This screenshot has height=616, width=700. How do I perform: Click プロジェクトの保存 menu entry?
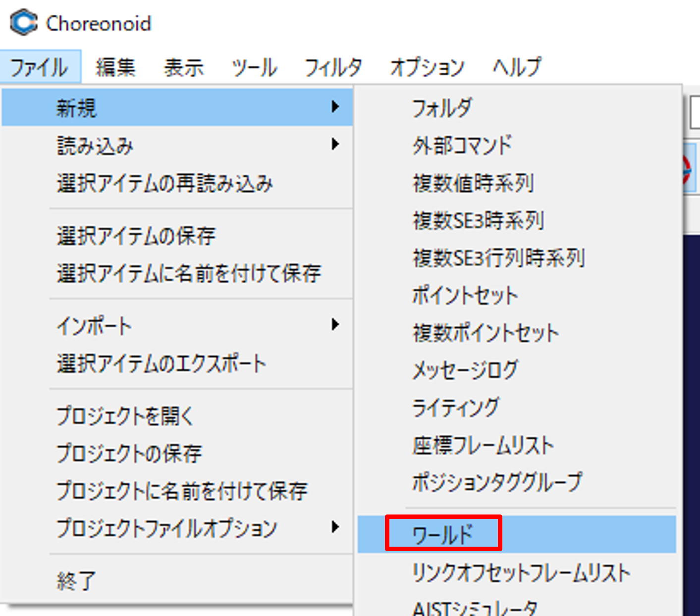129,453
